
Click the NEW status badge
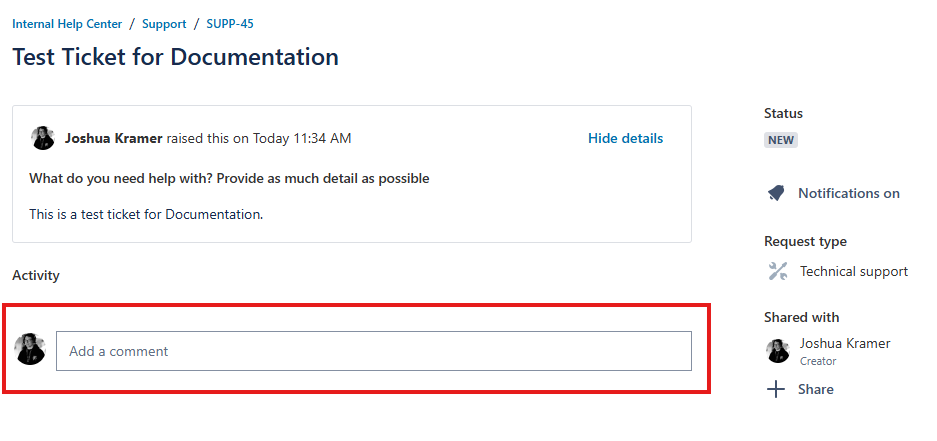(781, 140)
